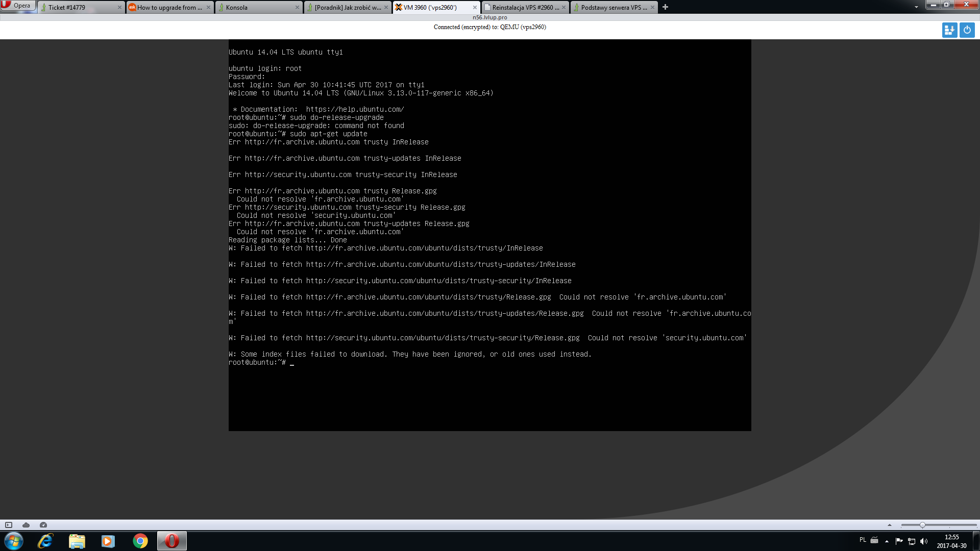Toggle the Opera sidebar panel icon
The width and height of the screenshot is (980, 551).
9,524
